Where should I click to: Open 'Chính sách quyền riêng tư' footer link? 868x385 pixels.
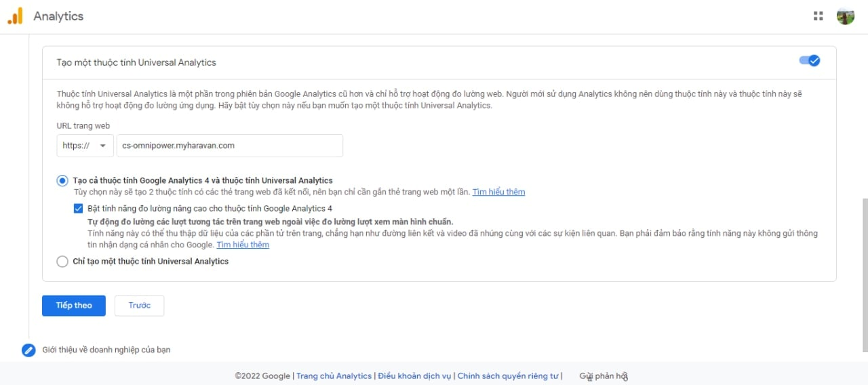tap(508, 376)
